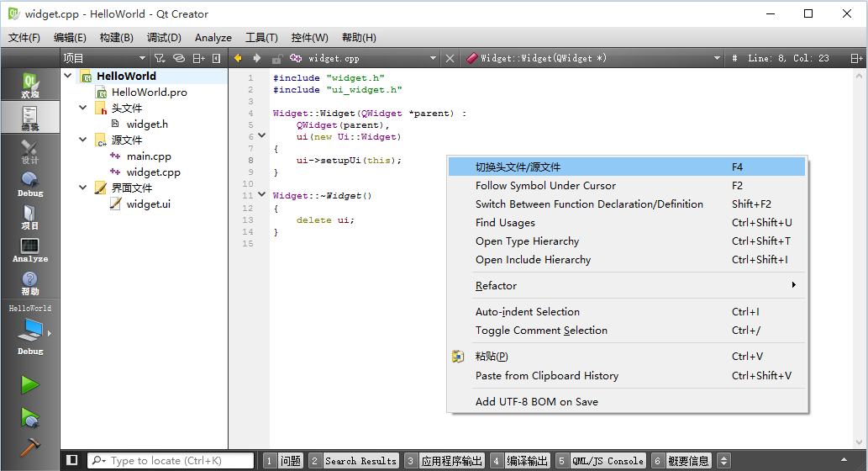The height and width of the screenshot is (471, 868).
Task: Open the Help (帮助) mode
Action: pyautogui.click(x=30, y=283)
